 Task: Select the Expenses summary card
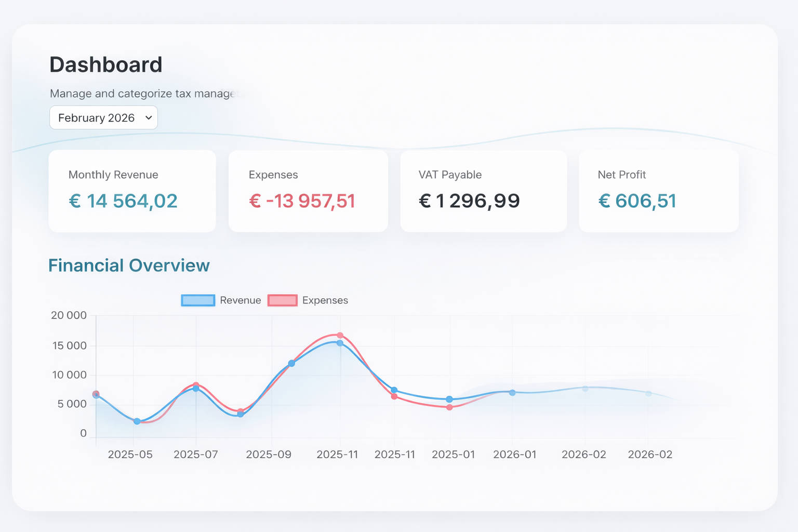[308, 191]
